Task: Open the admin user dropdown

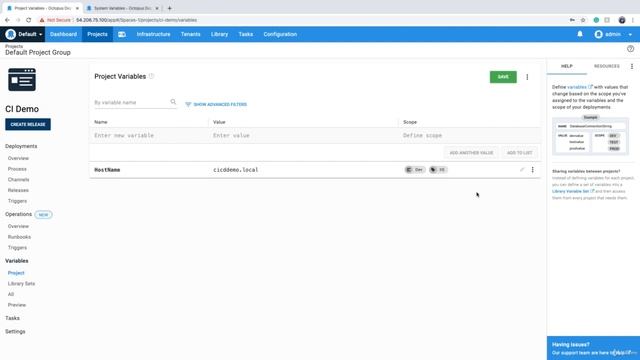Action: (x=613, y=34)
